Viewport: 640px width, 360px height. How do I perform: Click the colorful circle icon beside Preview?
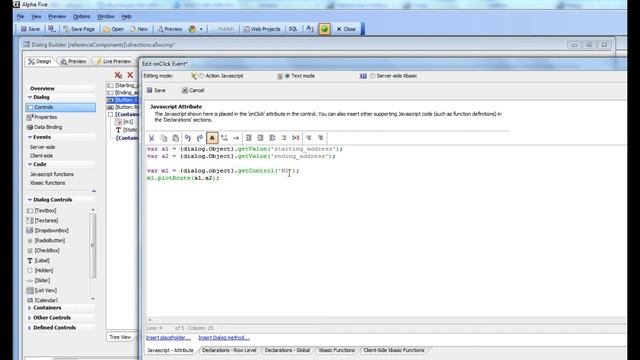tap(192, 29)
